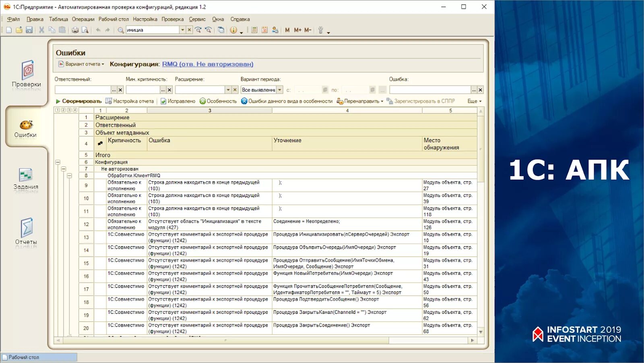Click the wrench tools icon in toolbar

pyautogui.click(x=321, y=30)
